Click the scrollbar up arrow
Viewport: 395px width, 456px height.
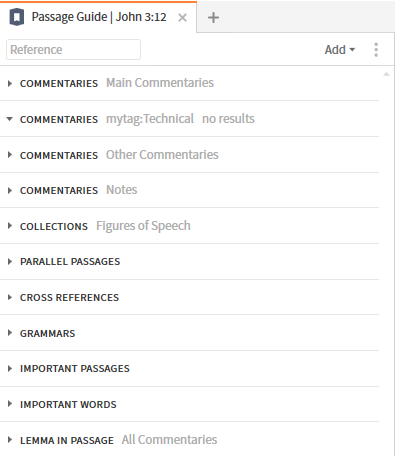tap(386, 74)
